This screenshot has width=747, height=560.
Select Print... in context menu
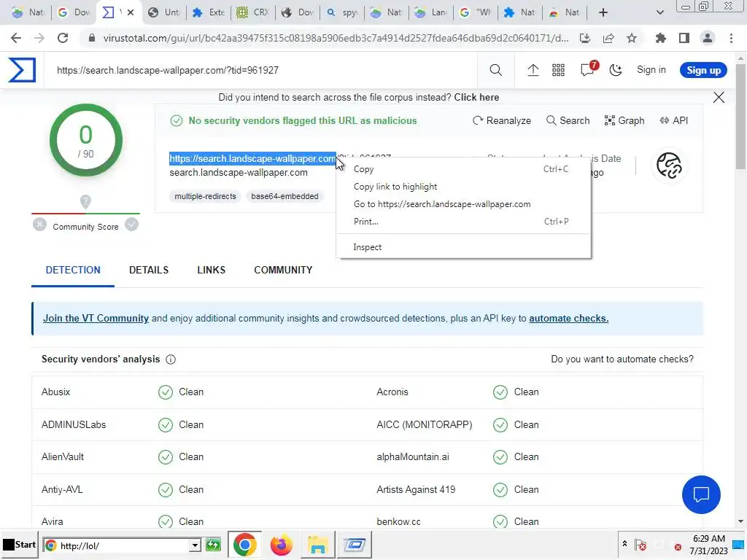tap(463, 222)
